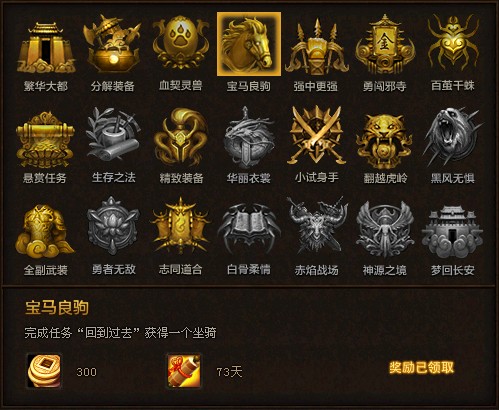
Task: Select the 繁华大都 palace achievement icon
Action: point(46,46)
